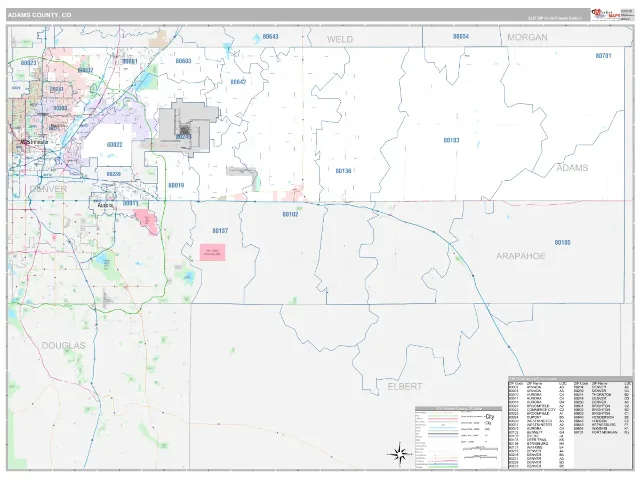Click the Market Maps logo at top right

coord(607,14)
